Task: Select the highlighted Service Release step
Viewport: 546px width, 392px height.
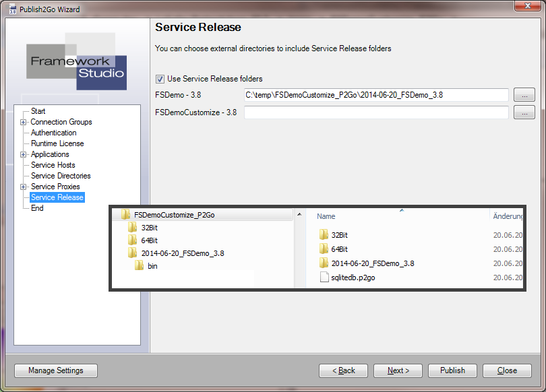Action: click(57, 197)
